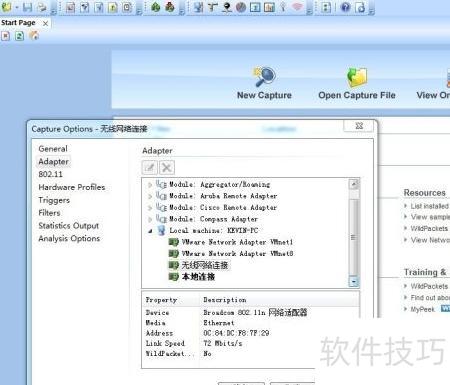Click the adapter list scrollbar thumb

pos(353,237)
